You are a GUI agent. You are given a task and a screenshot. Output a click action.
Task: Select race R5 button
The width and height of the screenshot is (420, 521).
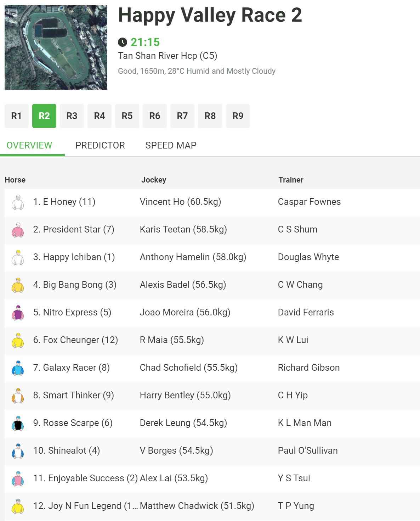click(x=127, y=116)
